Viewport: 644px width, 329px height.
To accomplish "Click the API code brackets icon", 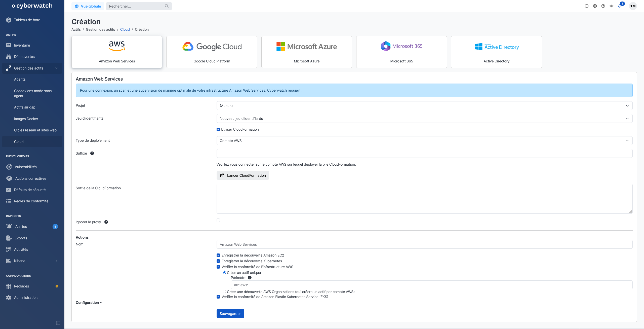I will tap(612, 6).
